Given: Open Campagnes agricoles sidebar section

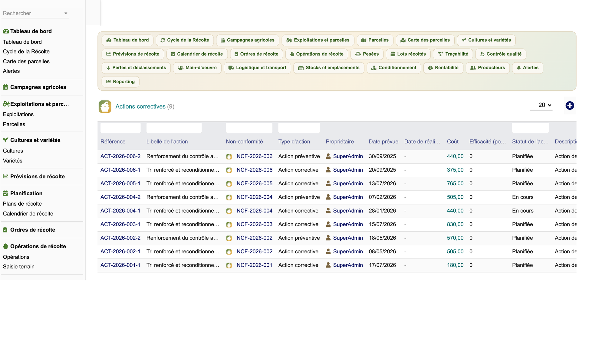Looking at the screenshot, I should pos(38,87).
